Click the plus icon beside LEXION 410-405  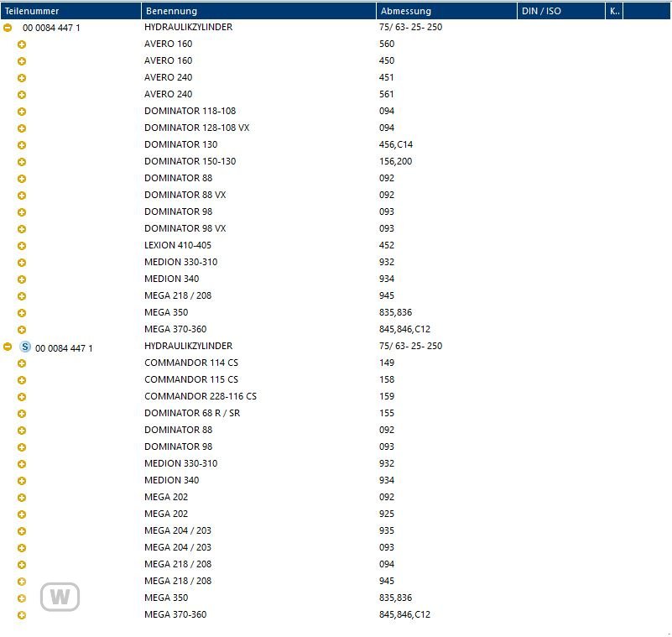pyautogui.click(x=22, y=246)
